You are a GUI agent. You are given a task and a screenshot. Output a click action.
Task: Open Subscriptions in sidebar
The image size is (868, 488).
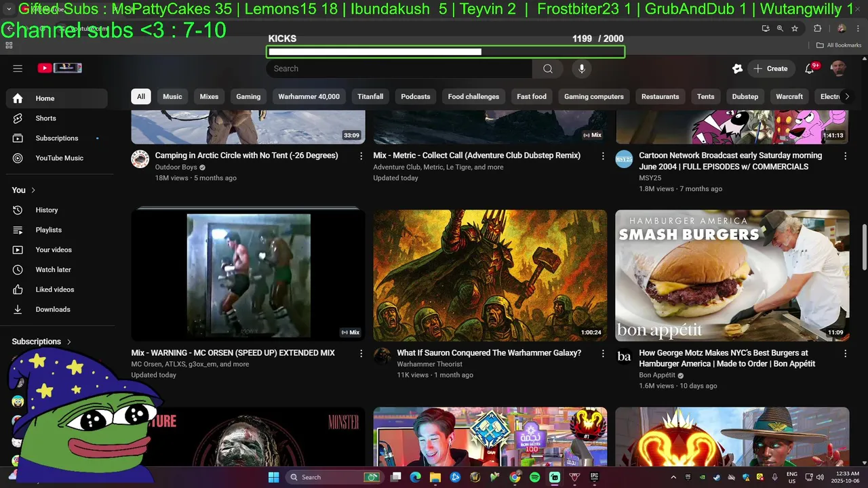point(58,138)
